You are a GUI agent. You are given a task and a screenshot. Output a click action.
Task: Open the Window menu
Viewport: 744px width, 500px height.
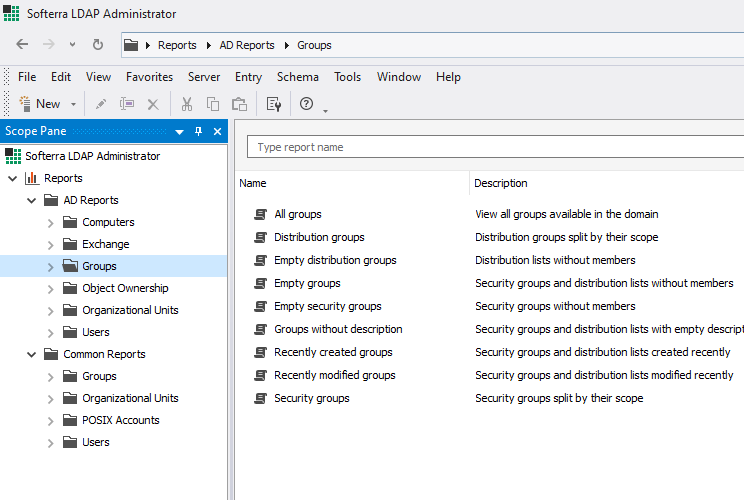tap(399, 77)
